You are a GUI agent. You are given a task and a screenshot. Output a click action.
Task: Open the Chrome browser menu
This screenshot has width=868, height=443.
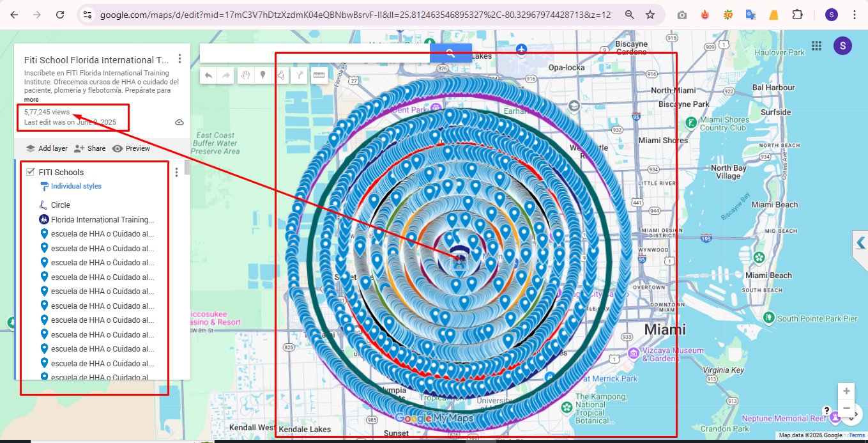[x=854, y=14]
